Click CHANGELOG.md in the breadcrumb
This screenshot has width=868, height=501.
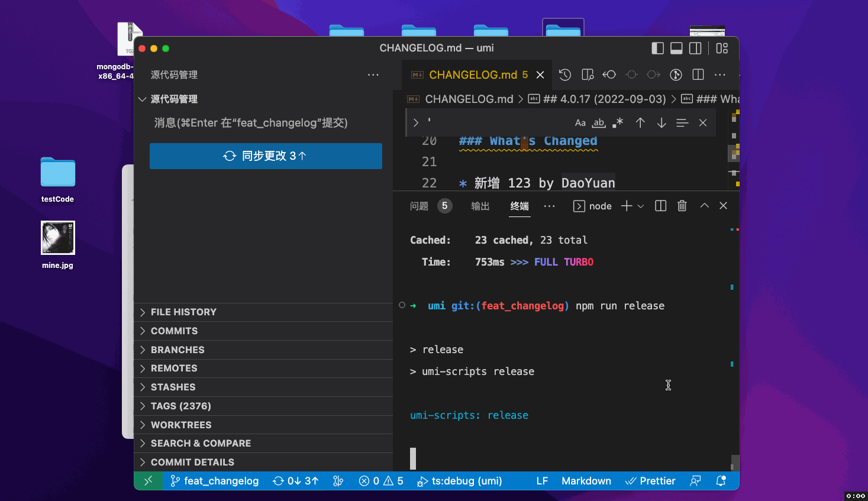(469, 99)
